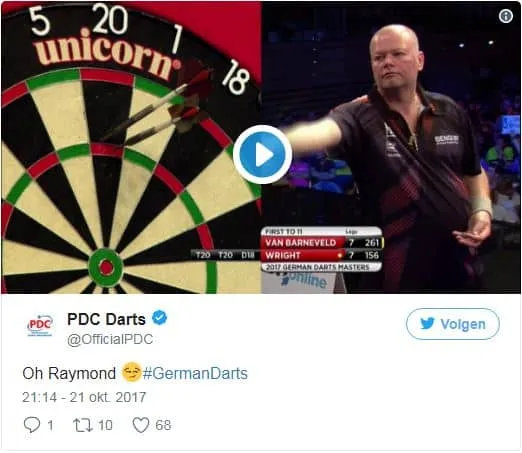Click the PDC logo profile avatar

(40, 326)
